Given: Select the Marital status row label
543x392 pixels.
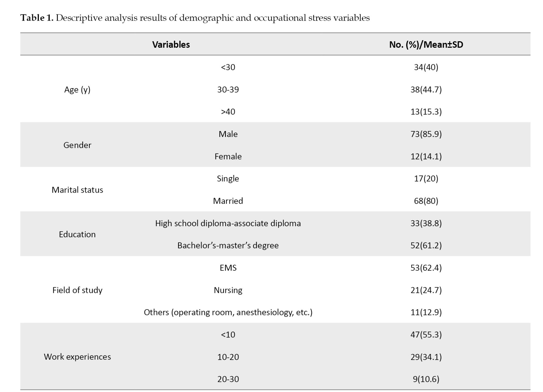Looking at the screenshot, I should [x=77, y=190].
